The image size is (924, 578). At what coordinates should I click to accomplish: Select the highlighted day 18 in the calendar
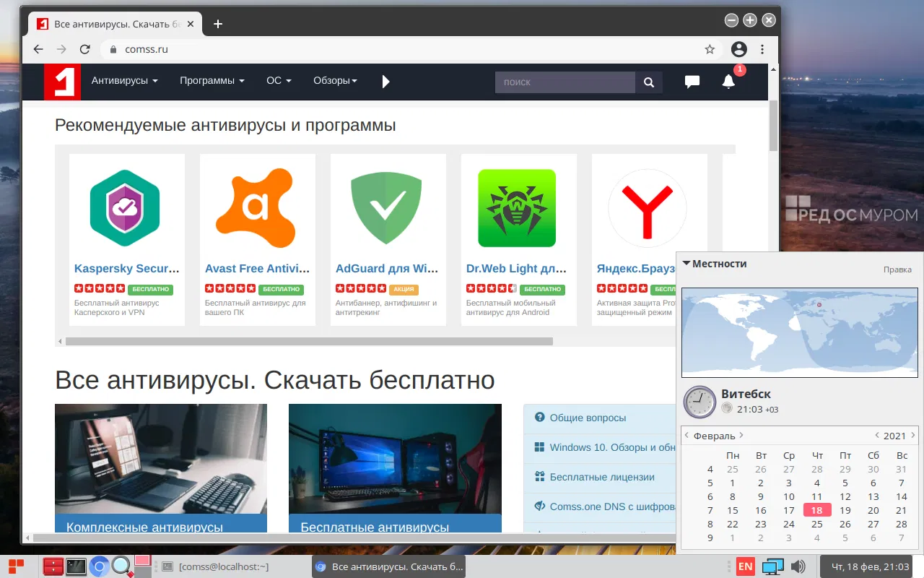[x=816, y=510]
